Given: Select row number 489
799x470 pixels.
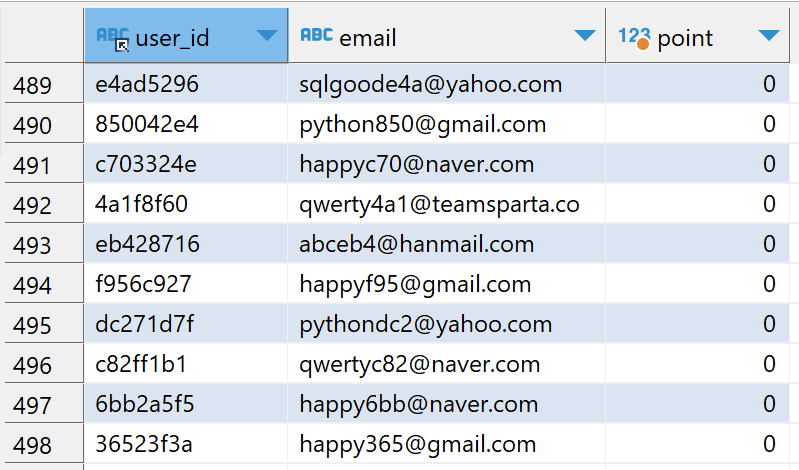Looking at the screenshot, I should pyautogui.click(x=44, y=84).
